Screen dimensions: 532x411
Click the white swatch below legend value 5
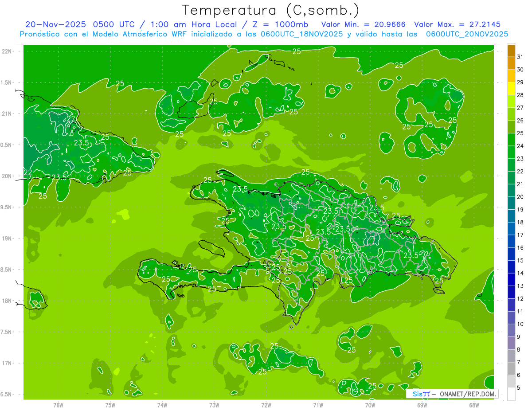point(511,394)
